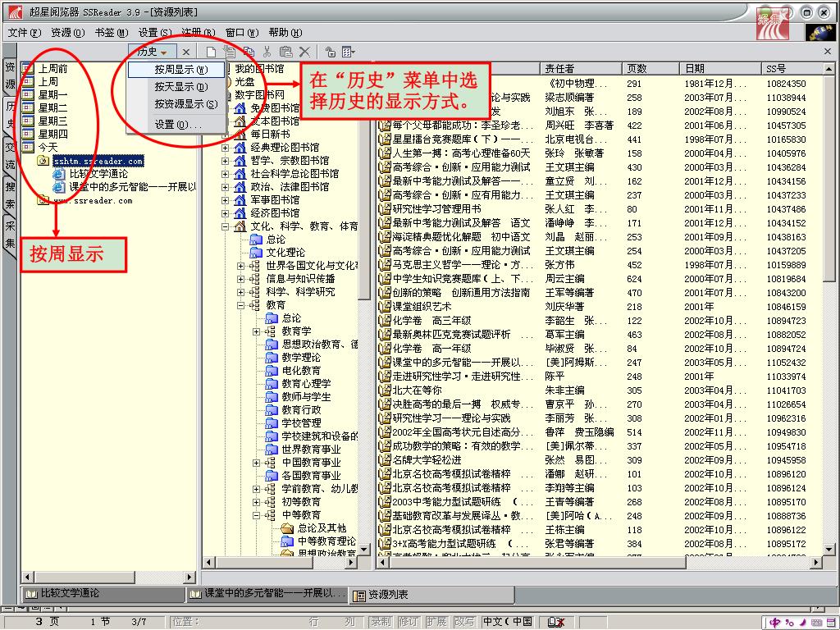Open 比较文学通论 history page

point(98,174)
